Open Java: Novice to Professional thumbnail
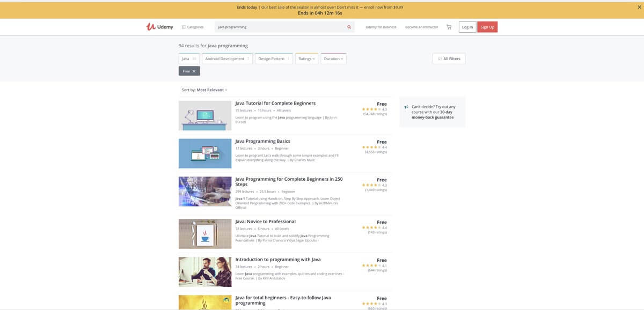This screenshot has width=644, height=310. (x=205, y=234)
